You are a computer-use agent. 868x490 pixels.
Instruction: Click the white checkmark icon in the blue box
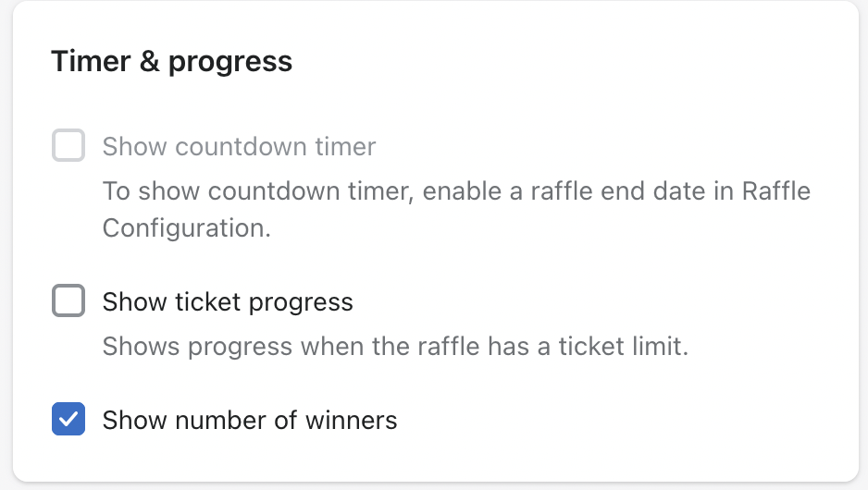coord(68,419)
